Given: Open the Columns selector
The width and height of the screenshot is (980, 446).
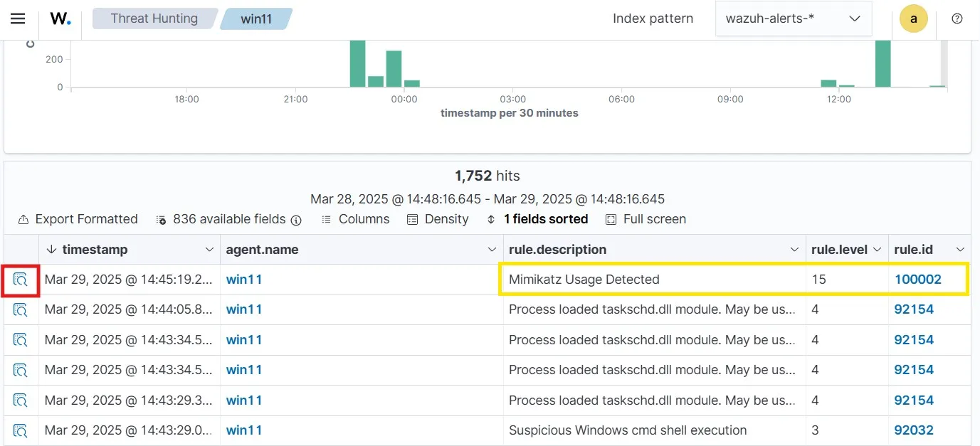Looking at the screenshot, I should coord(356,219).
